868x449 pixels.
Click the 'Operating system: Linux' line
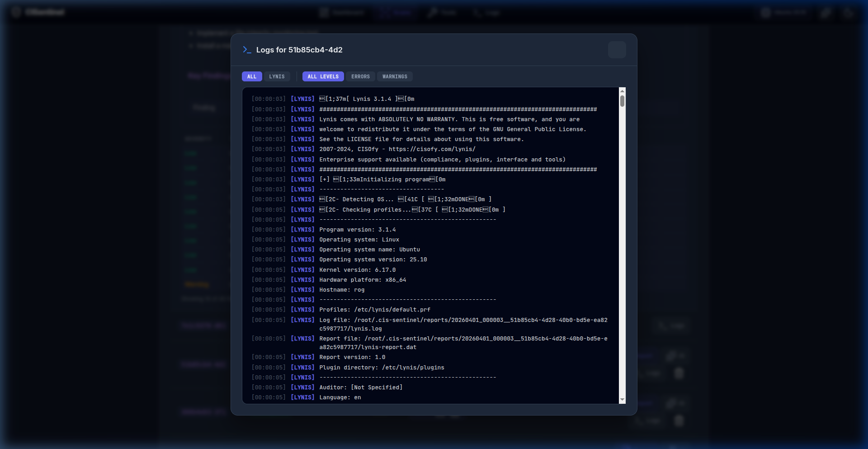coord(431,240)
